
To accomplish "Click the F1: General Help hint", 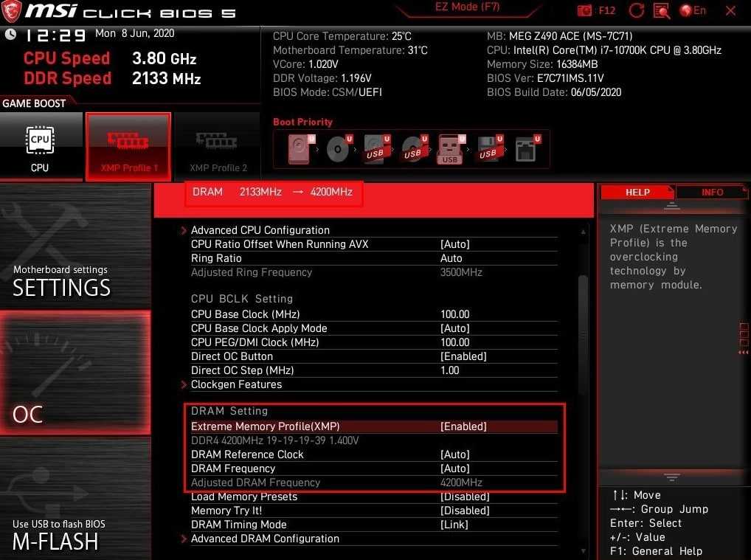I will [x=656, y=551].
